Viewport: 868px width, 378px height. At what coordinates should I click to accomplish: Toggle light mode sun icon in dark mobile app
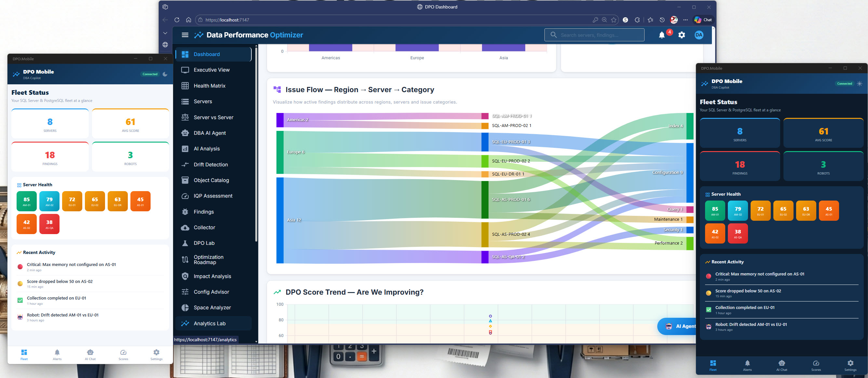click(x=859, y=84)
